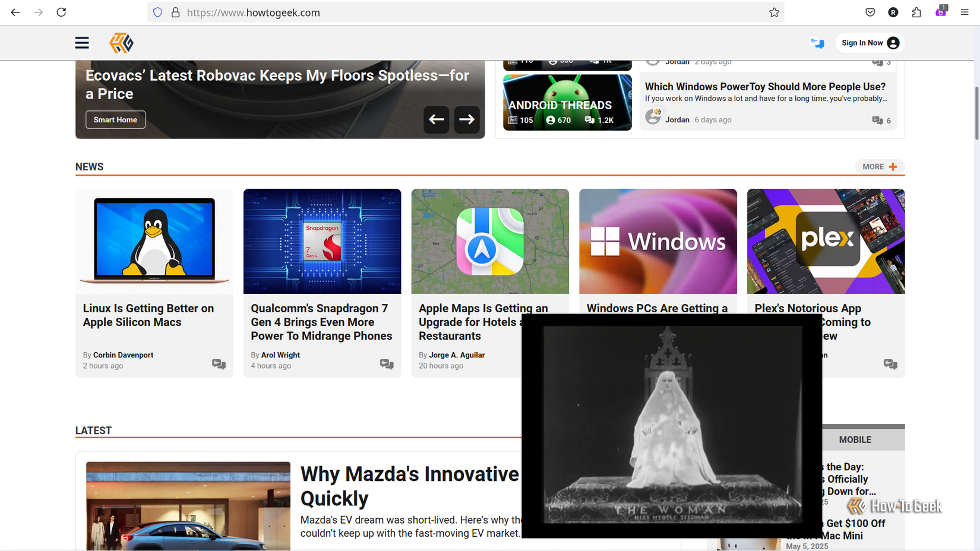The height and width of the screenshot is (551, 980).
Task: Click the Firefox account icon with R avatar
Action: click(x=893, y=12)
